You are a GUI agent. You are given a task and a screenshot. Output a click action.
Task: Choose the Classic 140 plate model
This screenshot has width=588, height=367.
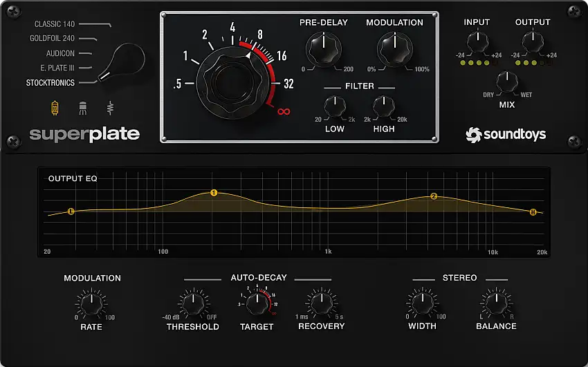pos(55,24)
